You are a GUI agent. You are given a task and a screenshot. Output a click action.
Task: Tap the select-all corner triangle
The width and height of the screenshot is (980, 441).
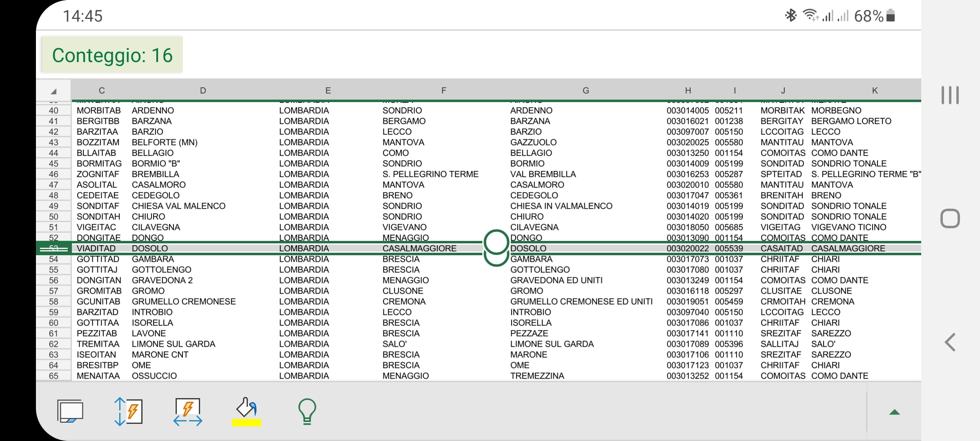click(x=53, y=91)
